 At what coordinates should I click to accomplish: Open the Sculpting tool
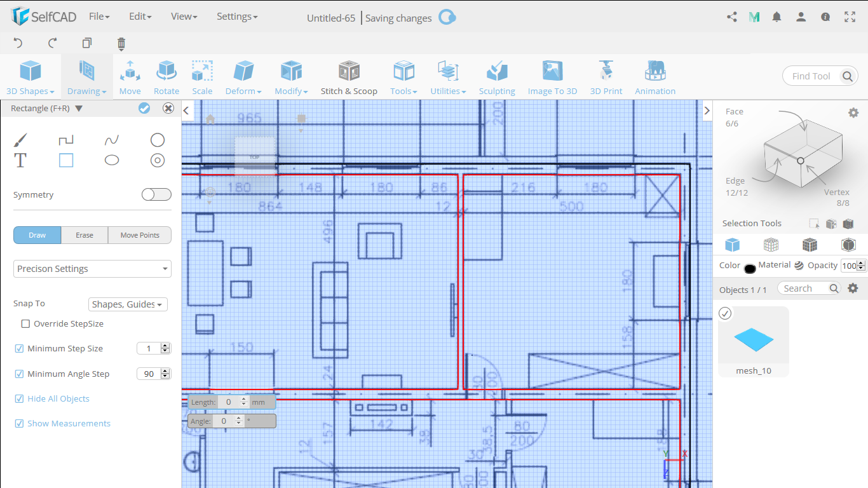click(x=497, y=78)
